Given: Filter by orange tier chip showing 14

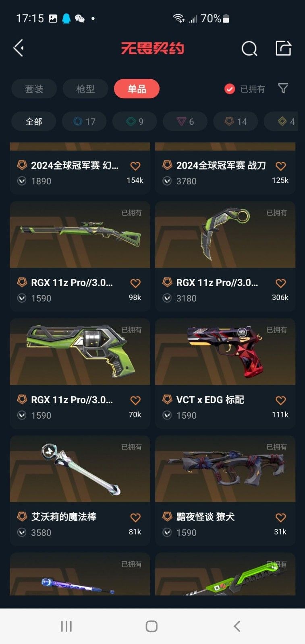Looking at the screenshot, I should pos(235,122).
